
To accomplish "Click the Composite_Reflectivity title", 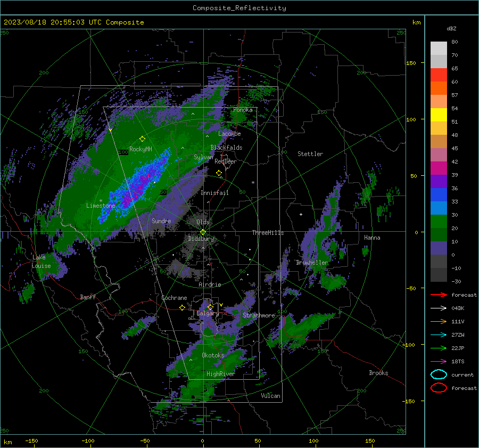I will pos(240,8).
